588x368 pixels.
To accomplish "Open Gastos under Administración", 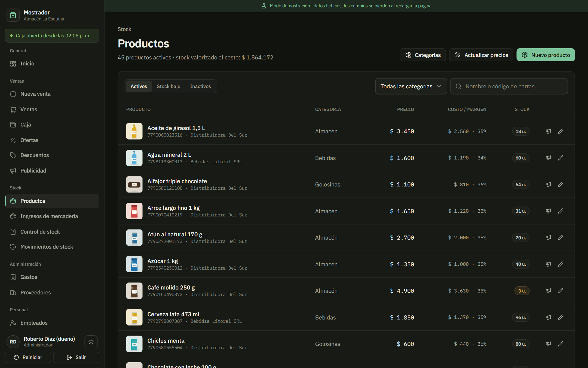I will (52, 277).
